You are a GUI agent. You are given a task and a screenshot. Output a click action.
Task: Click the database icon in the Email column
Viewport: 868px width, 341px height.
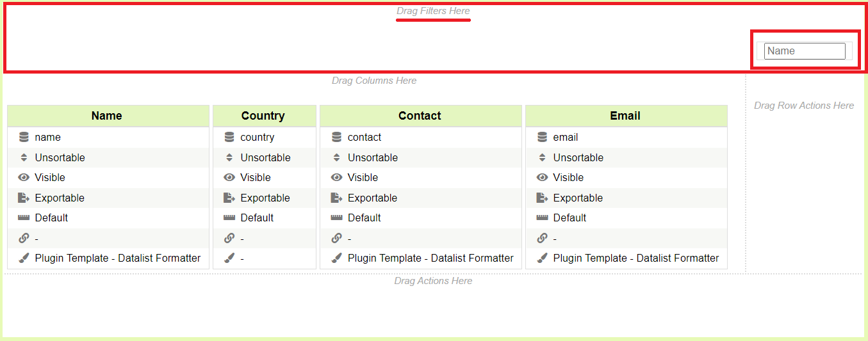click(543, 137)
